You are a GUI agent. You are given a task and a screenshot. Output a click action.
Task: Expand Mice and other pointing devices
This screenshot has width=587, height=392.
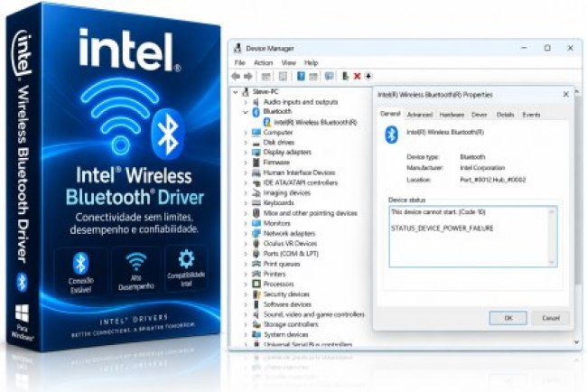click(246, 213)
